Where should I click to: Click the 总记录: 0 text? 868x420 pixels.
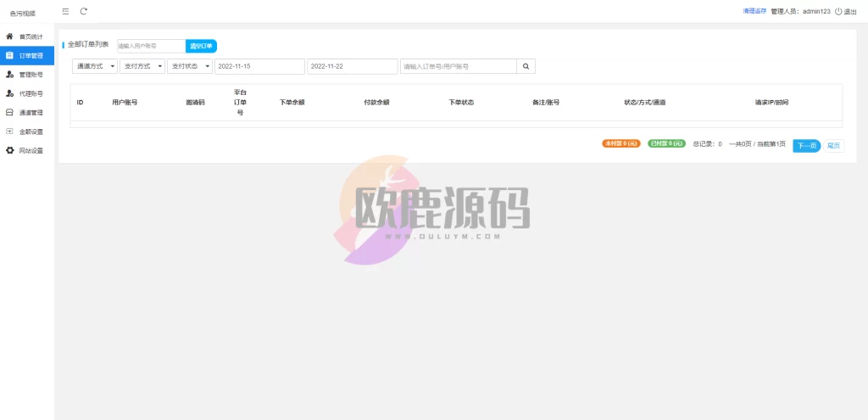tap(708, 144)
